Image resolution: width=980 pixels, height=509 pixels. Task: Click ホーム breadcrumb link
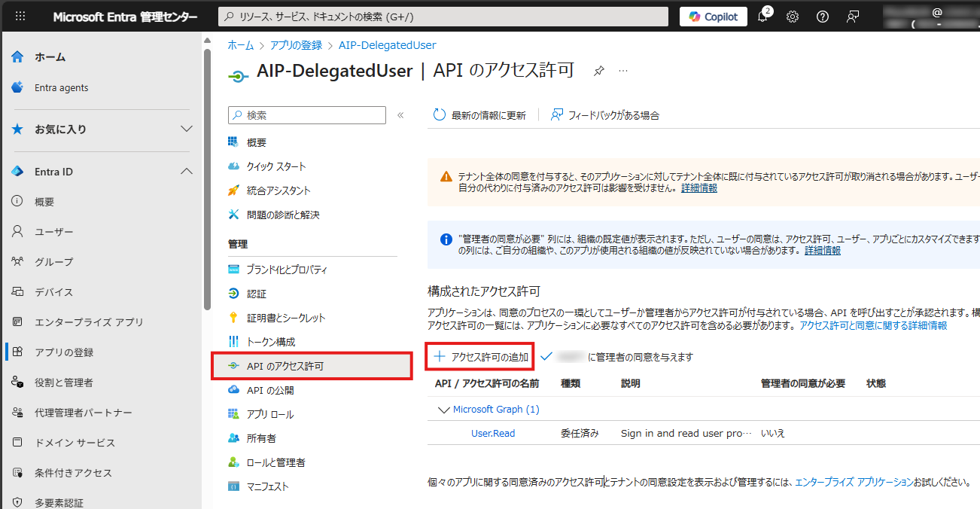pyautogui.click(x=241, y=45)
